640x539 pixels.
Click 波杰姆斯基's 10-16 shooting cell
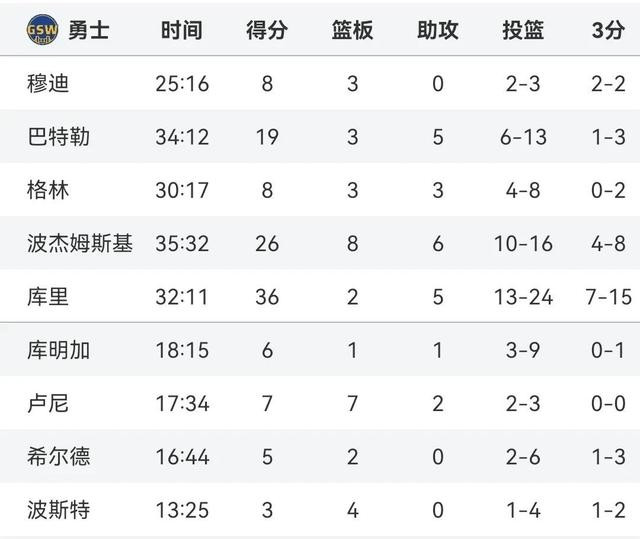coord(523,244)
